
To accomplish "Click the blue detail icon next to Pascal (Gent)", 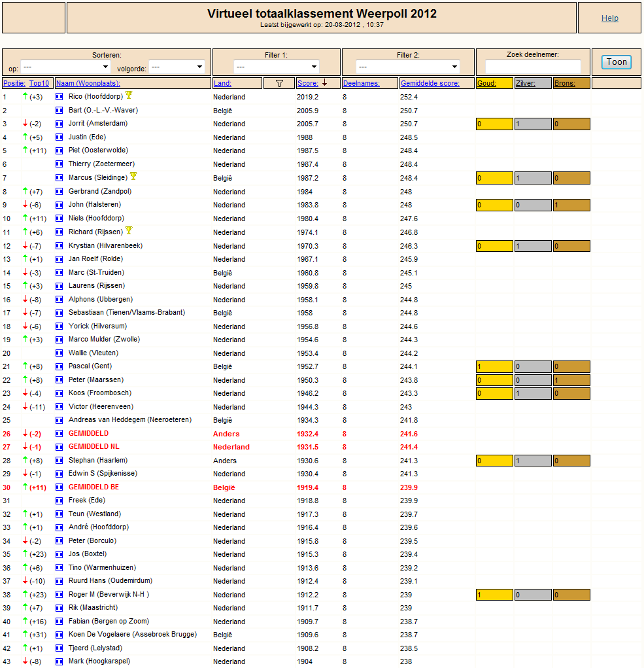I will (59, 366).
